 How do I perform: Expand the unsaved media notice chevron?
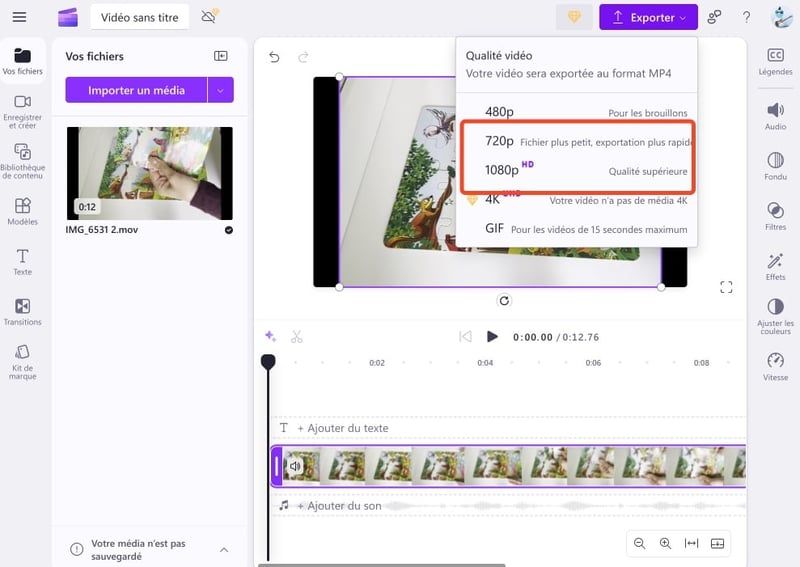click(224, 549)
